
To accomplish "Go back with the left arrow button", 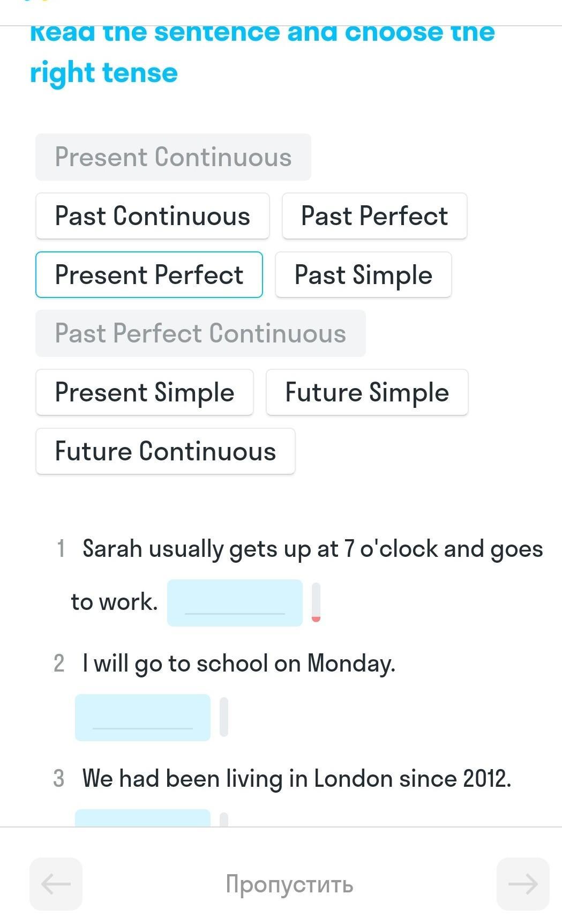I will pyautogui.click(x=56, y=884).
